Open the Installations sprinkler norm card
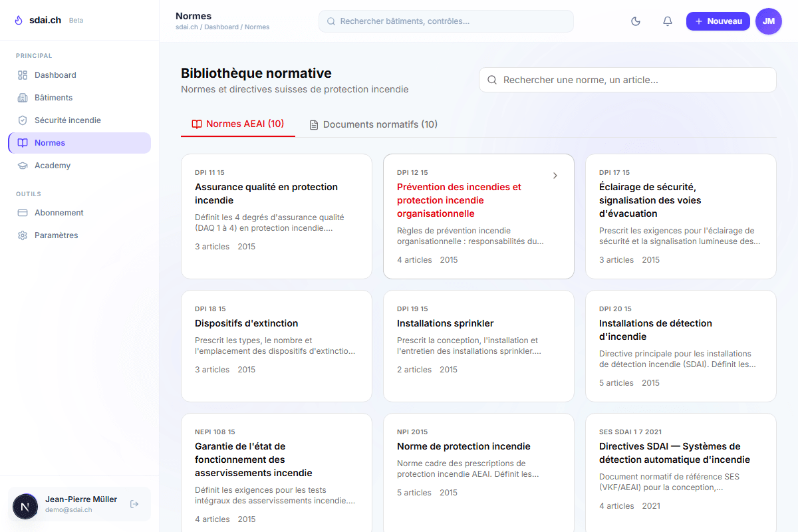 click(x=478, y=346)
